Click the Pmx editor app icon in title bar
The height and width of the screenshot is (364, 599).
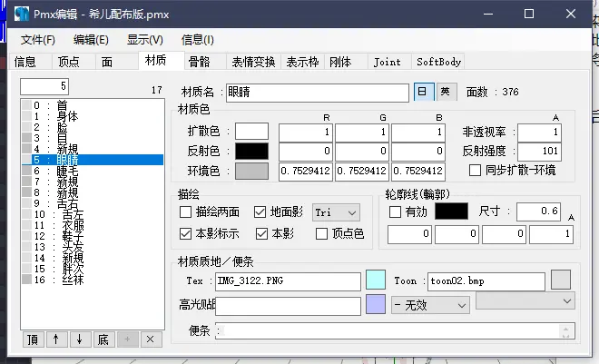(22, 15)
